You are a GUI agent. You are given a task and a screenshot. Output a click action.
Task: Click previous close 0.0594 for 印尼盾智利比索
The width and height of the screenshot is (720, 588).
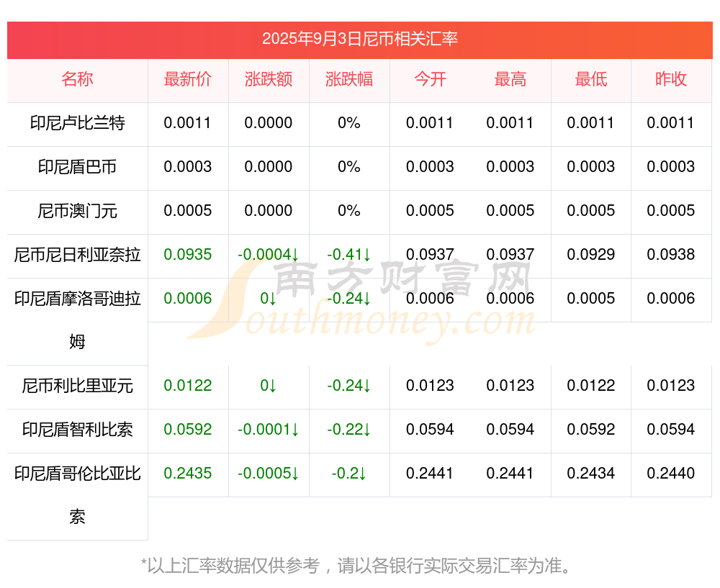[671, 429]
